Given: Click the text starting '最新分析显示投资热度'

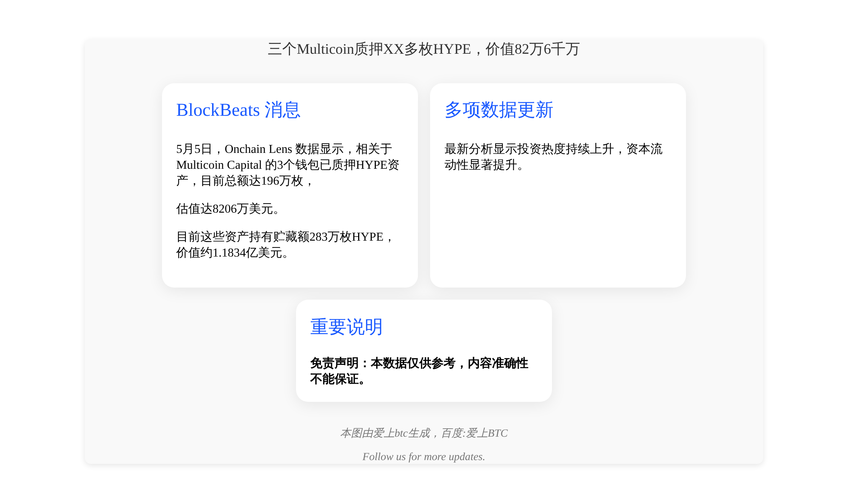Looking at the screenshot, I should pyautogui.click(x=553, y=157).
